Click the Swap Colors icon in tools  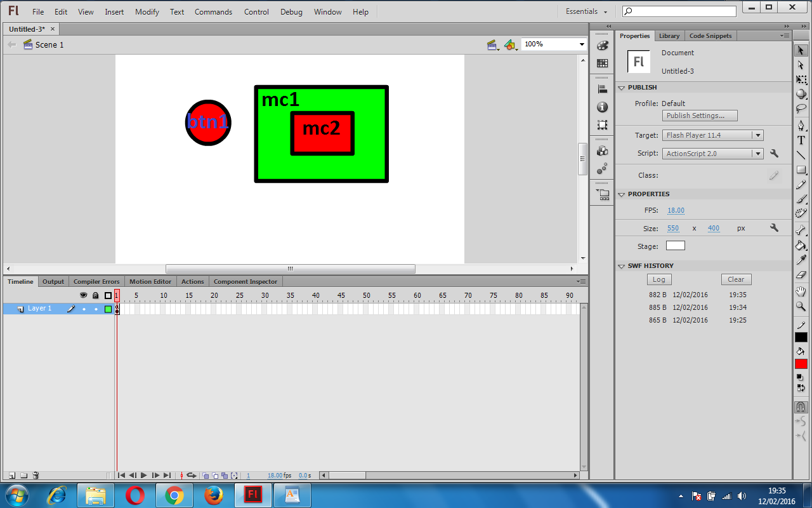(x=801, y=387)
